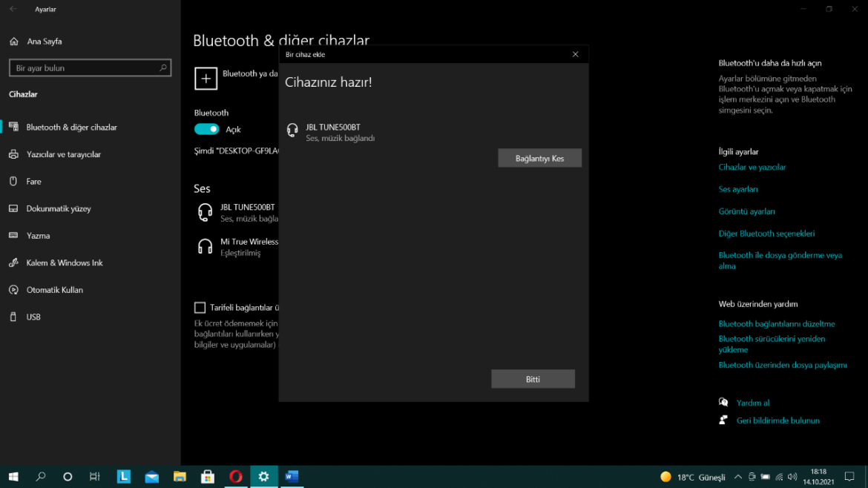Click the Bağlantıyı Kes button
Screen dimensions: 868x488
(x=539, y=157)
